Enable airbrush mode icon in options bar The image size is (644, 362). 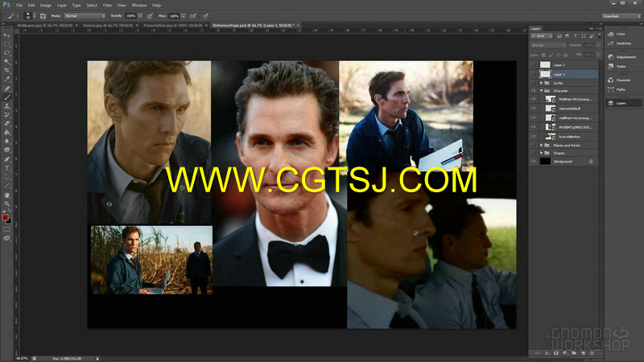click(x=192, y=16)
